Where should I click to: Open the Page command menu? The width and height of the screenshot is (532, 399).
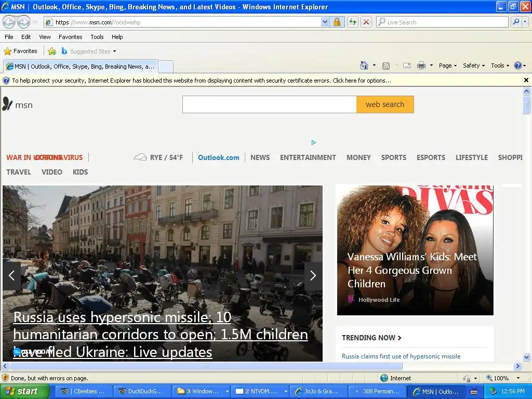447,65
